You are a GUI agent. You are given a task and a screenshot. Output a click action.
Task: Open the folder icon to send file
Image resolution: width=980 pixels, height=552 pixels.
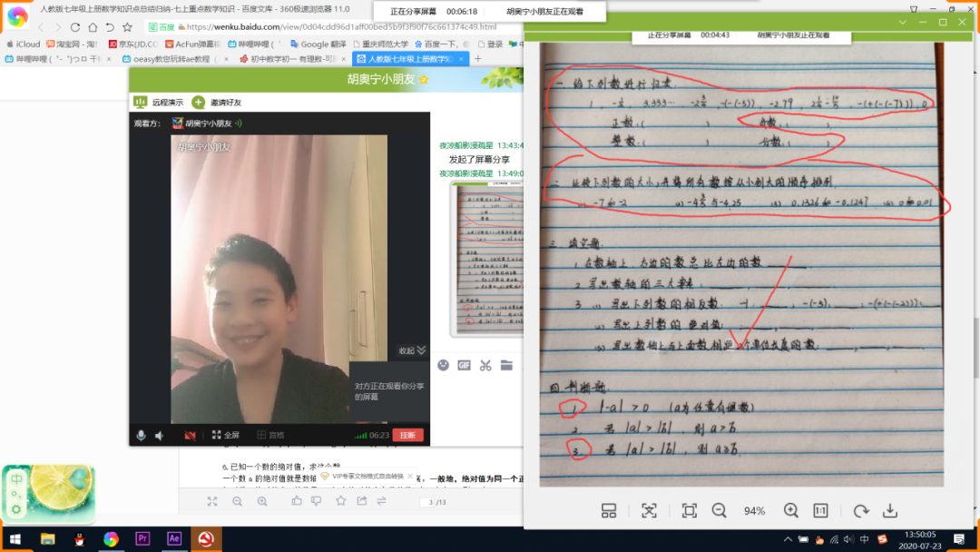coord(506,365)
